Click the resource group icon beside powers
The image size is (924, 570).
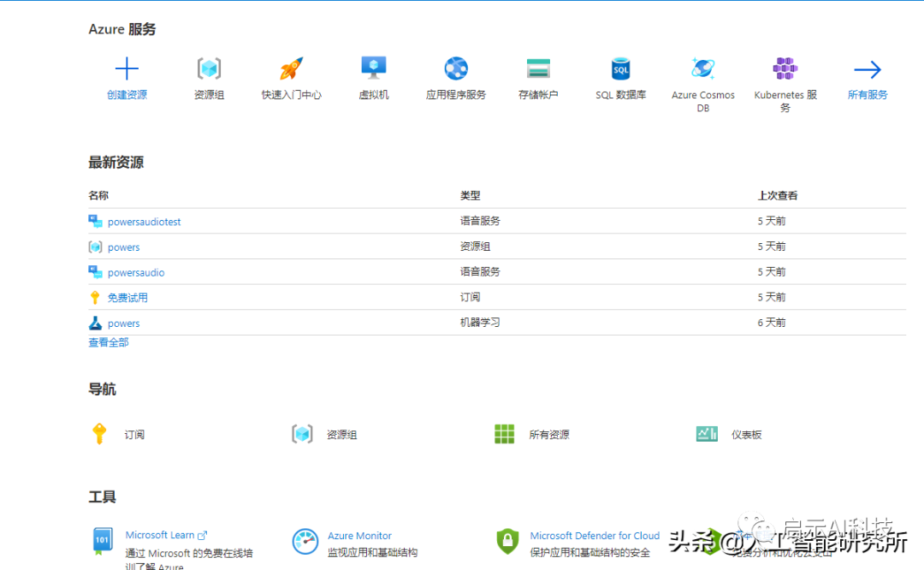(x=95, y=247)
